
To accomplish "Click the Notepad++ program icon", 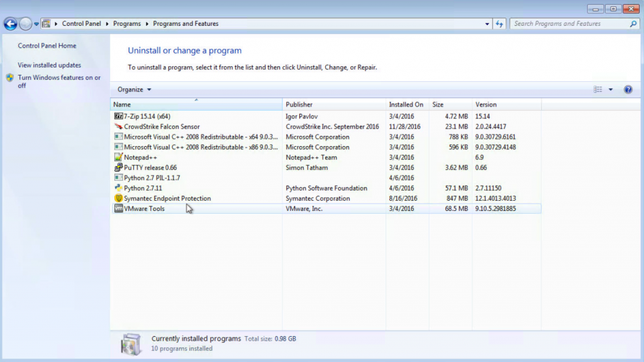I will [x=118, y=157].
